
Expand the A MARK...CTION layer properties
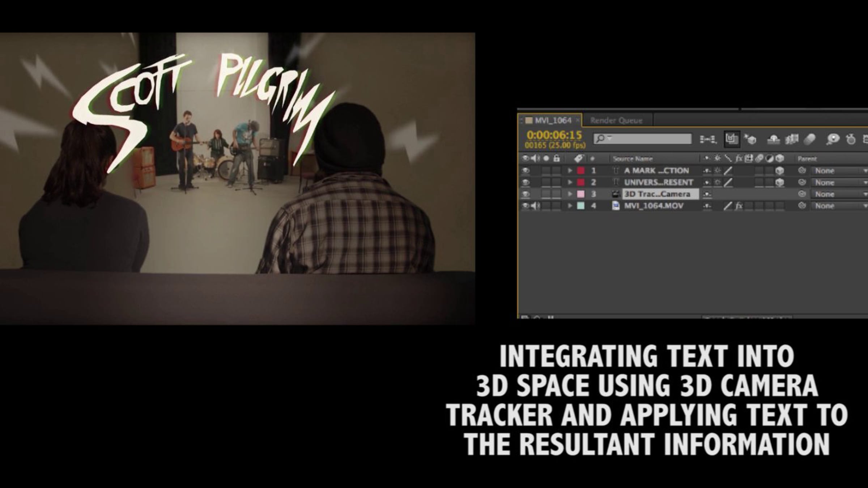point(570,170)
